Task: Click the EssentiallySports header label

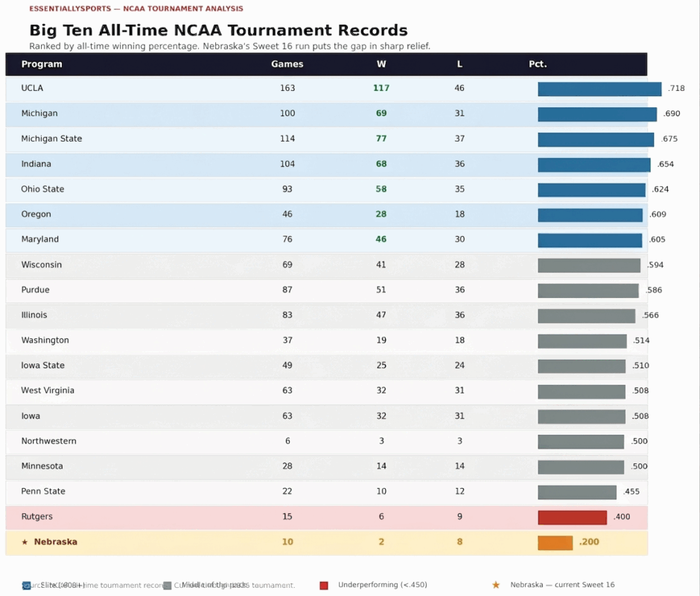Action: 136,9
